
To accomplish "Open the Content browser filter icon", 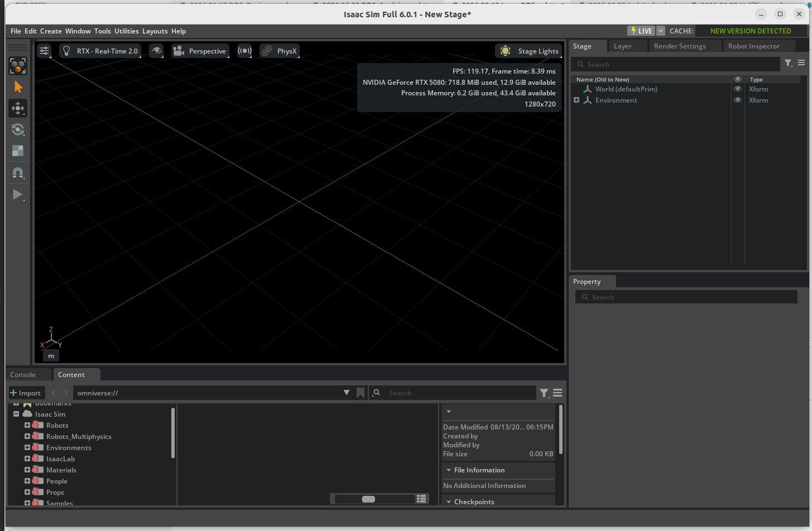I will 544,393.
